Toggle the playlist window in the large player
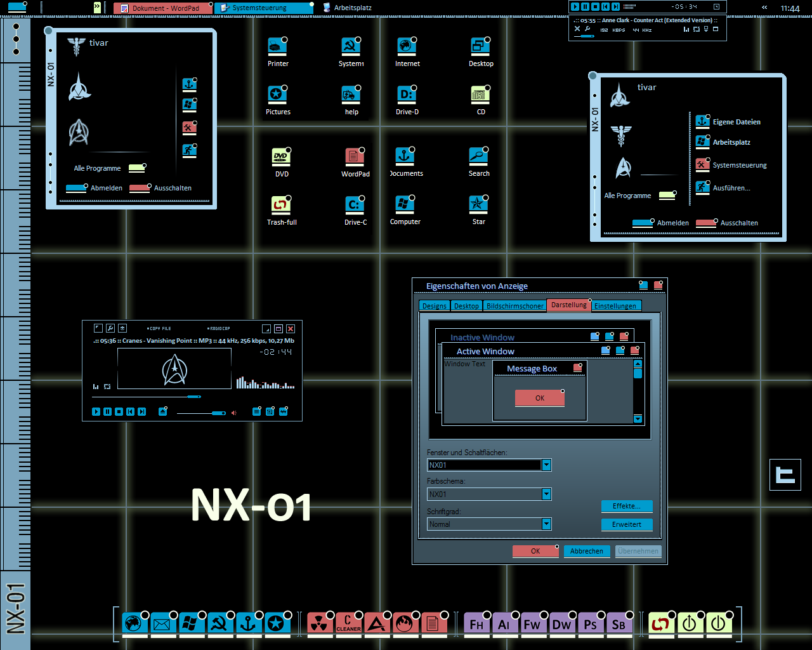812x650 pixels. coord(256,412)
